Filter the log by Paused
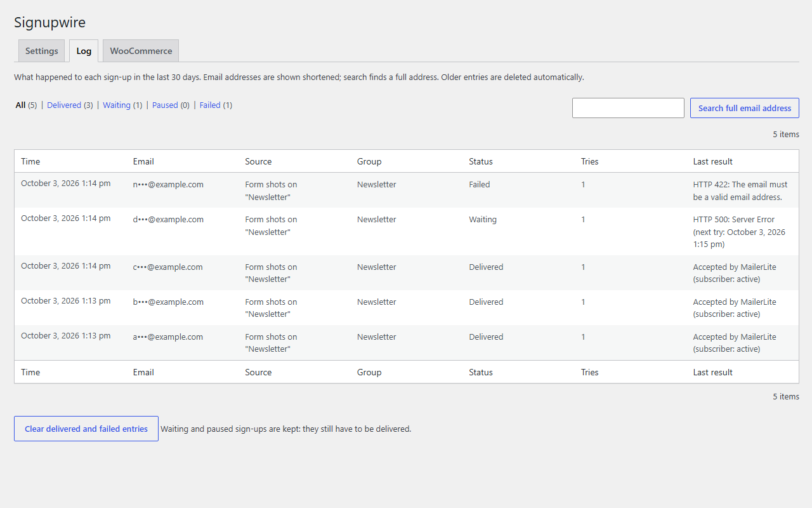 point(165,105)
